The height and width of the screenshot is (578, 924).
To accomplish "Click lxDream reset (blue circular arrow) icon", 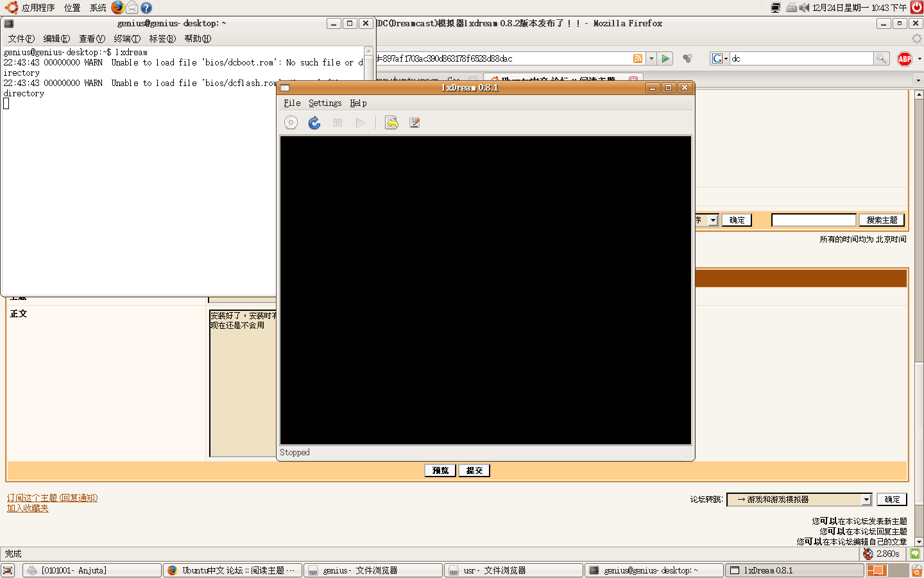I will pyautogui.click(x=314, y=123).
